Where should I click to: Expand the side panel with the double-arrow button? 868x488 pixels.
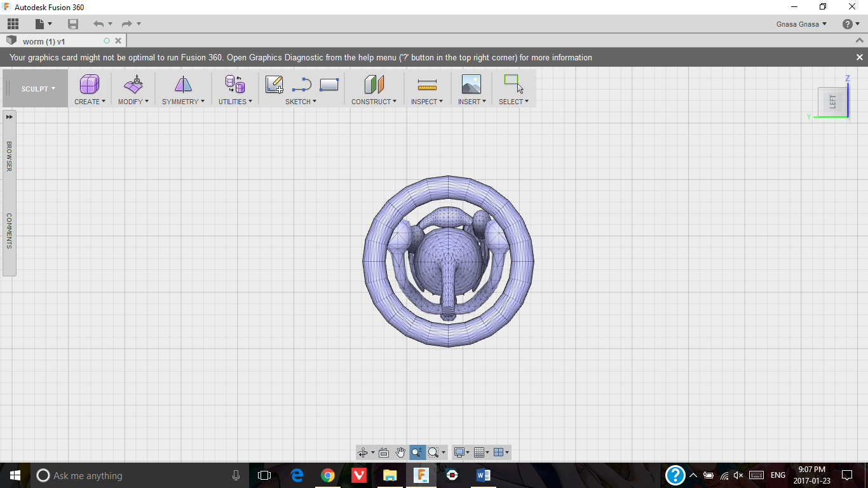10,117
